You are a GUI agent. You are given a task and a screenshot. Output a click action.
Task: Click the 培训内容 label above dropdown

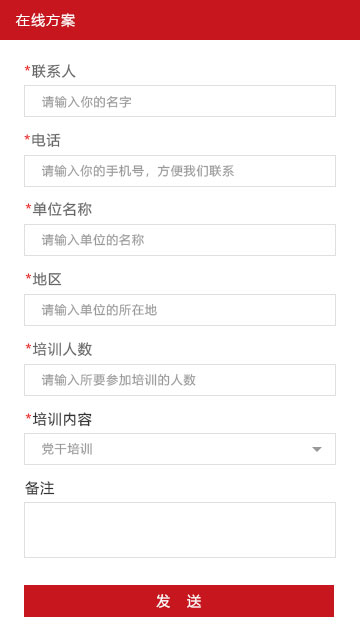pos(62,419)
